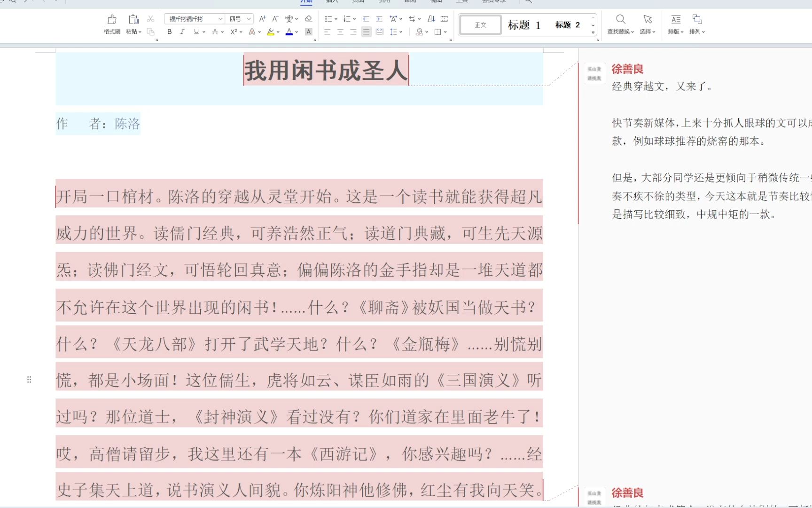Increase font size with A+ icon

[x=263, y=19]
